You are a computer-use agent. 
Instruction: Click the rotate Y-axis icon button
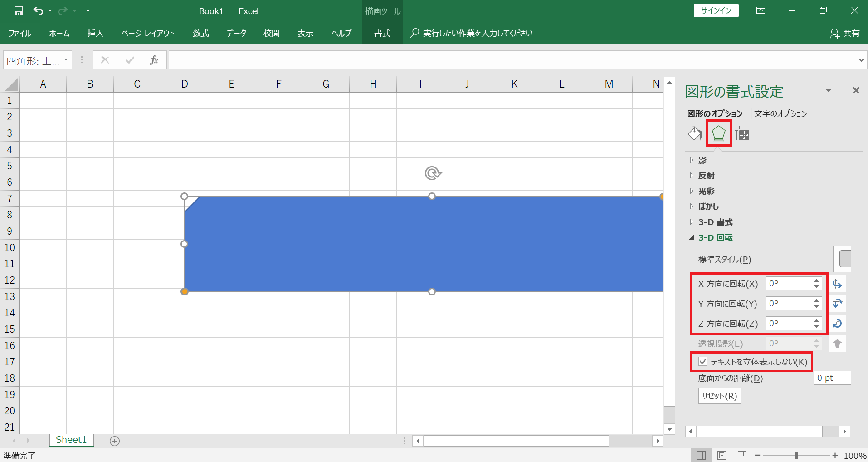[837, 304]
